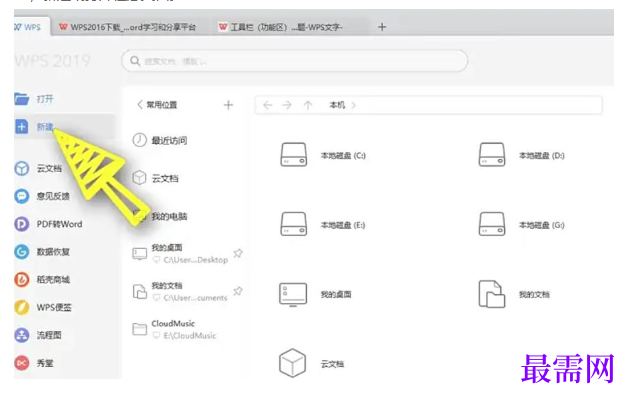Open 我的文档 icon in main pane
633x400 pixels.
click(x=492, y=294)
